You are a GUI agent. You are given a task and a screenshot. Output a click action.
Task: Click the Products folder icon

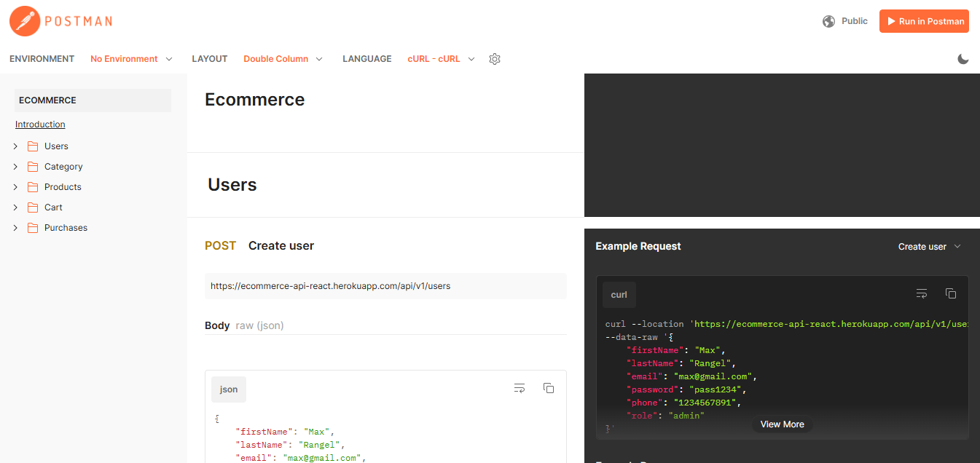(33, 187)
